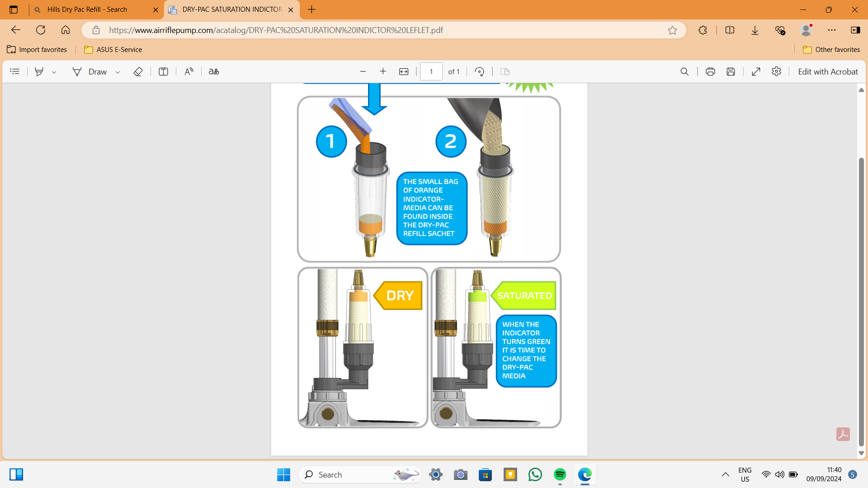Screen dimensions: 868x488
Task: Activate the Draw tool
Action: coord(90,71)
